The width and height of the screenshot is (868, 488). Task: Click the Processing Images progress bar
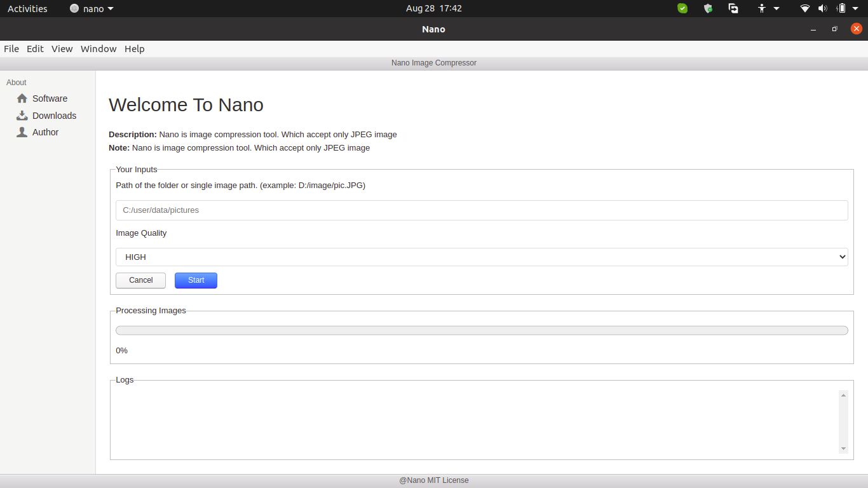[482, 330]
